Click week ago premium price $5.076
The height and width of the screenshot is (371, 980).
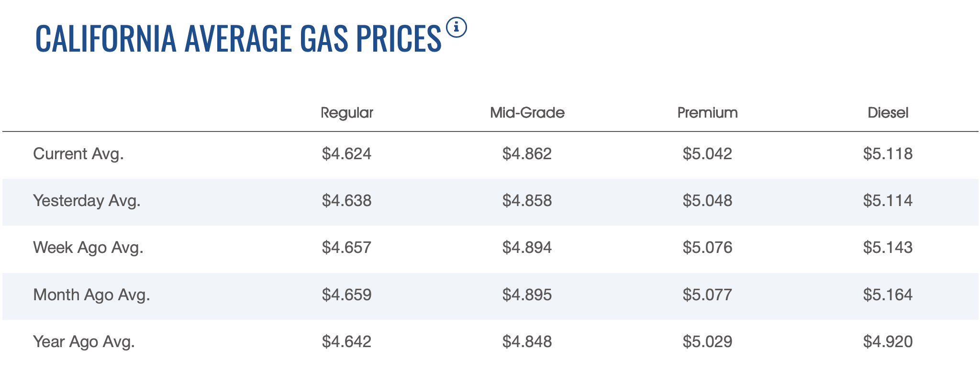[707, 248]
